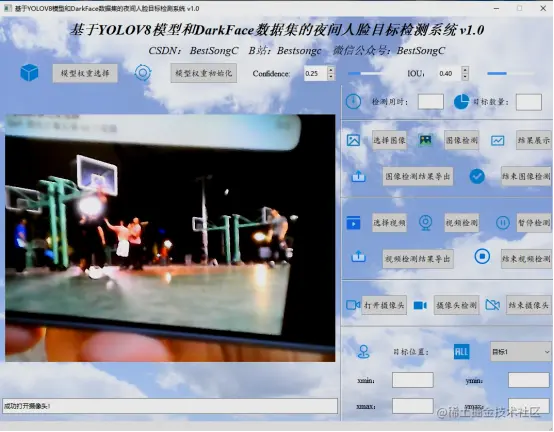The height and width of the screenshot is (432, 554).
Task: Click the Confidence value field 0.25
Action: tap(316, 73)
